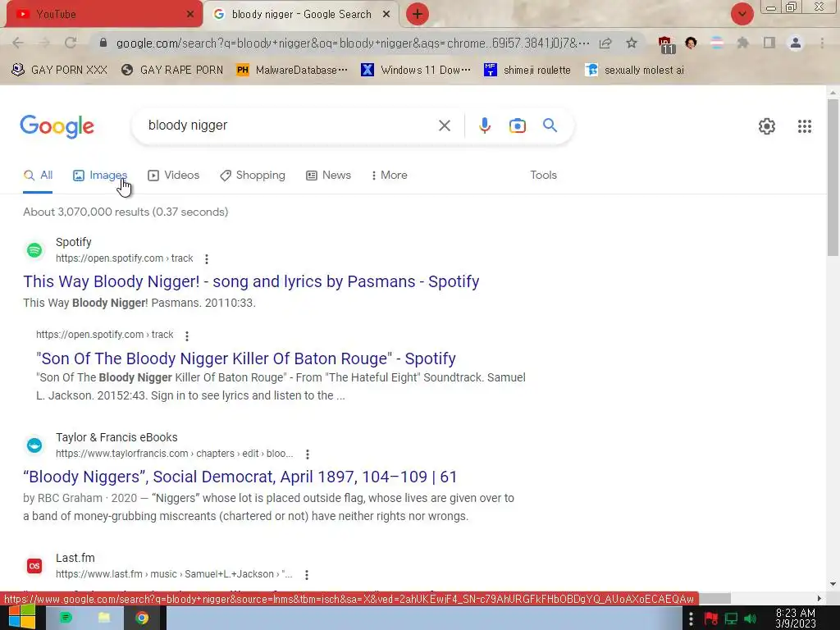Reload the current page
The height and width of the screenshot is (630, 840).
pos(71,43)
